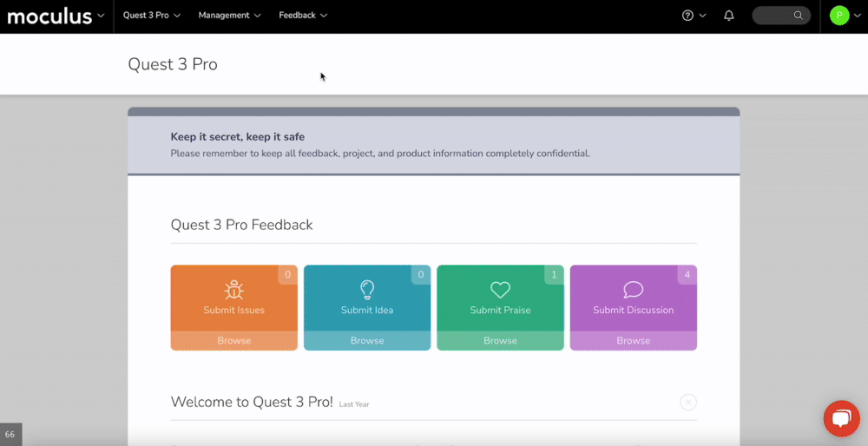This screenshot has width=868, height=446.
Task: Open the Management dropdown menu
Action: click(x=229, y=16)
